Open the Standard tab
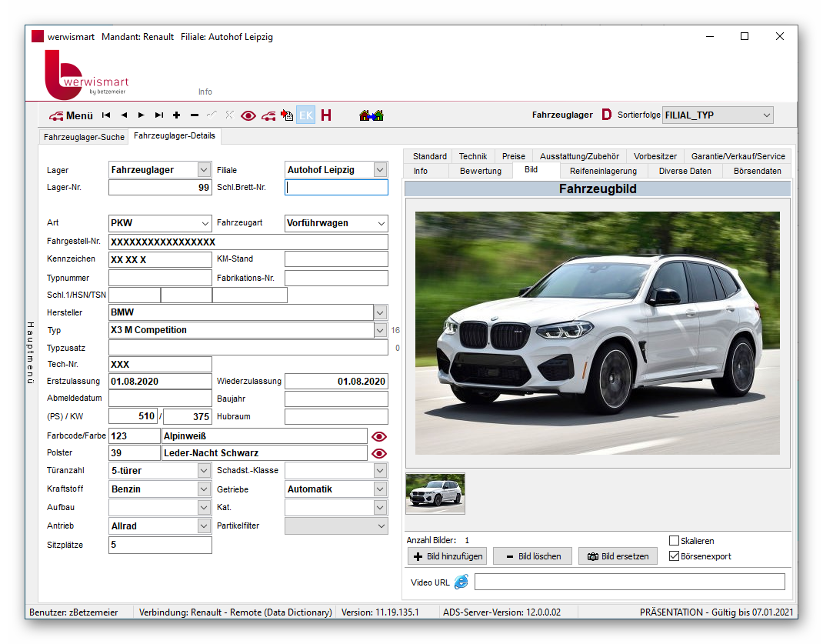The height and width of the screenshot is (644, 823). (429, 156)
